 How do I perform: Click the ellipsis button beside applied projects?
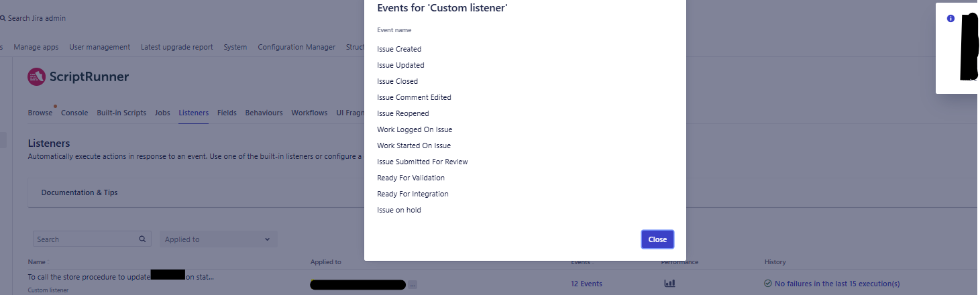pyautogui.click(x=413, y=285)
